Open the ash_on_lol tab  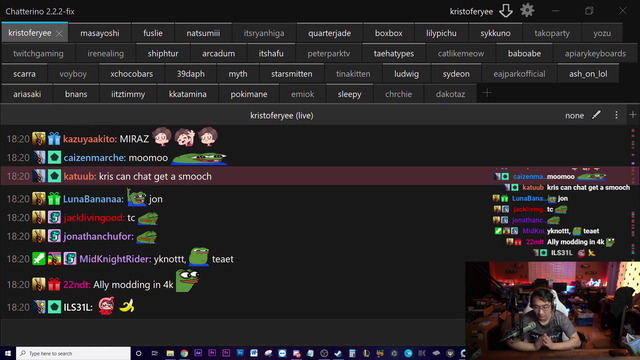[x=588, y=74]
